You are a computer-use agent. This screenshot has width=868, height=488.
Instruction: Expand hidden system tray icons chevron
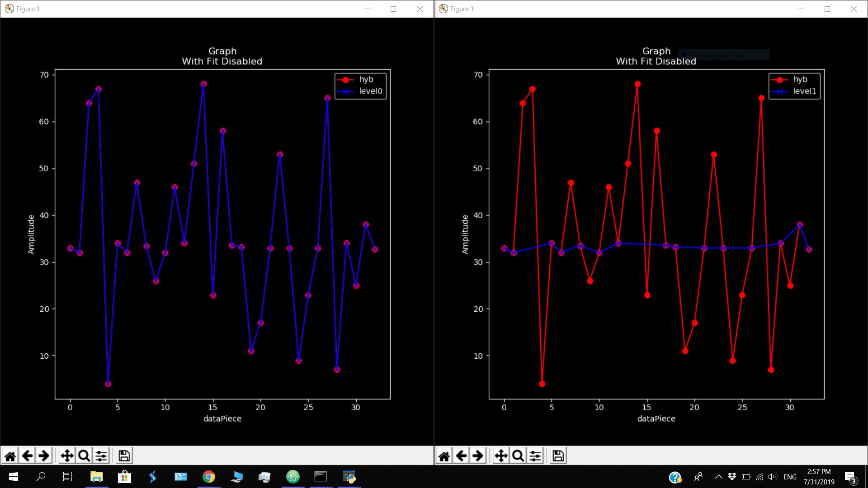[718, 477]
